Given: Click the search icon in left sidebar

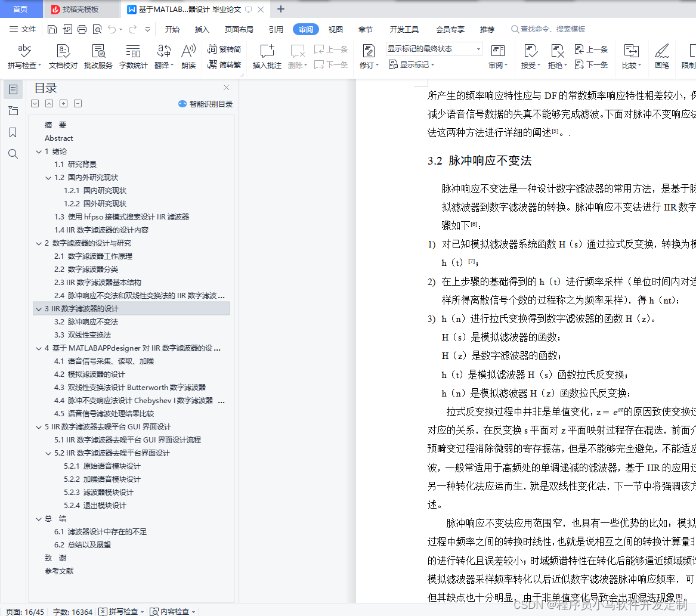Looking at the screenshot, I should coord(13,154).
